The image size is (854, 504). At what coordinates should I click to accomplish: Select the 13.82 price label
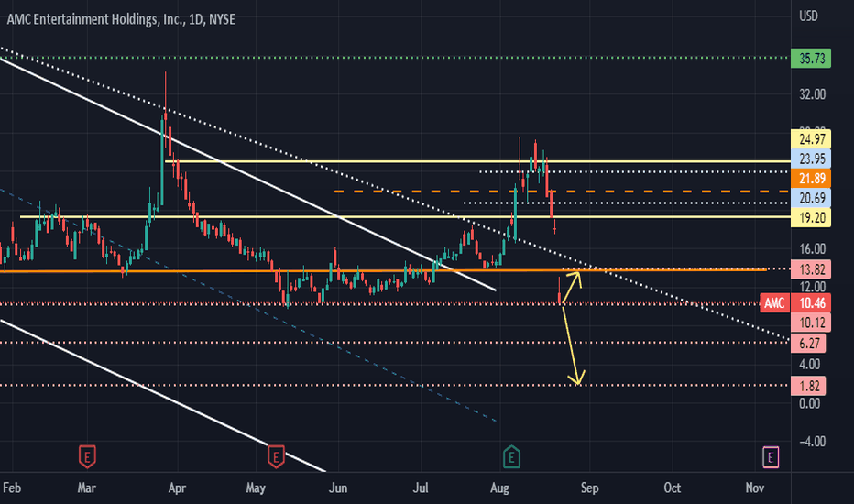(811, 269)
